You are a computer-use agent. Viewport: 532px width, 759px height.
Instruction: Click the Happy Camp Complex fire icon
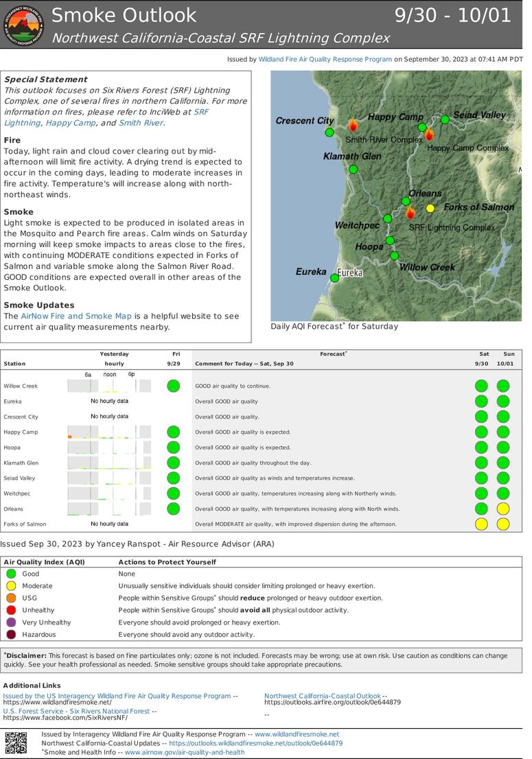click(x=429, y=134)
